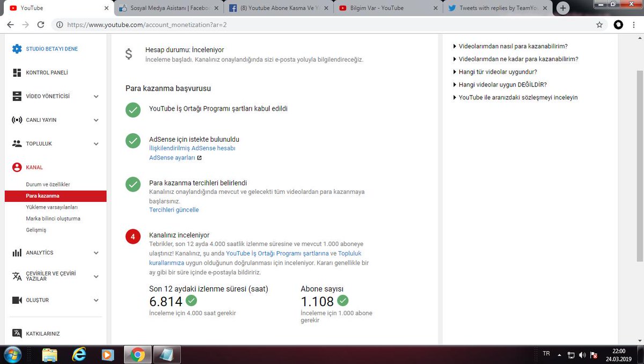This screenshot has height=364, width=644.
Task: Open 'Marka bilinci oluşturma' sidebar item
Action: (x=53, y=219)
